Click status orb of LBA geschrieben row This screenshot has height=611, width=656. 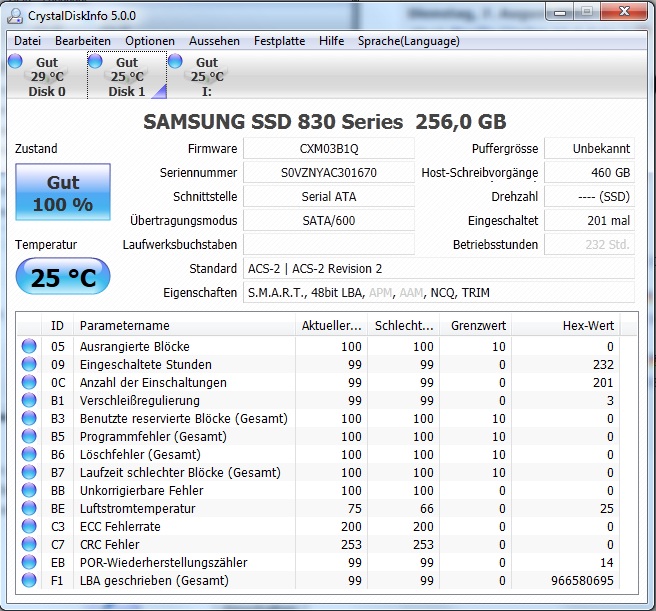pos(29,580)
